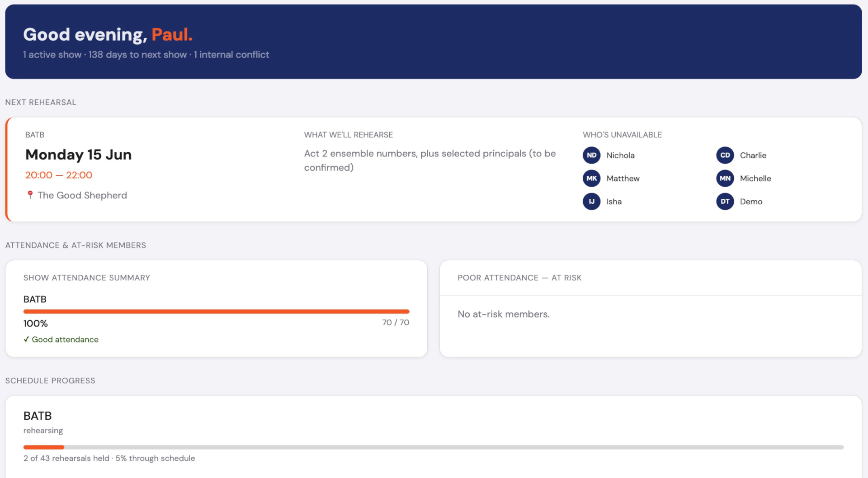868x478 pixels.
Task: Click the Next Rehearsal section heading
Action: [41, 103]
